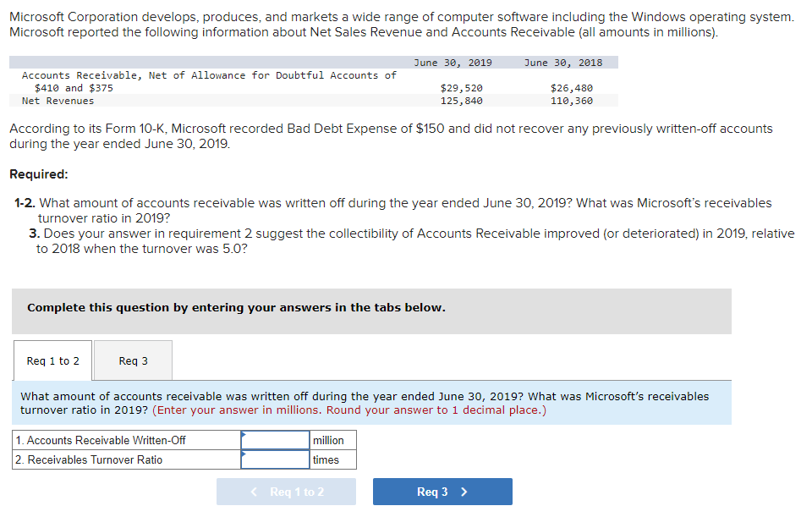This screenshot has width=812, height=528.
Task: Click the Accounts Receivable Written-Off input field
Action: coord(276,440)
